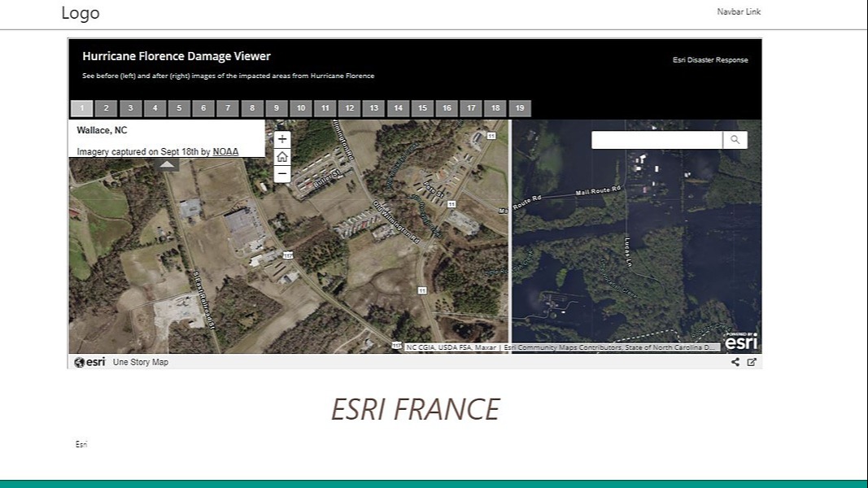Screen dimensions: 868x488
Task: Click the small Esri link below ESRI FRANCE
Action: tap(81, 443)
